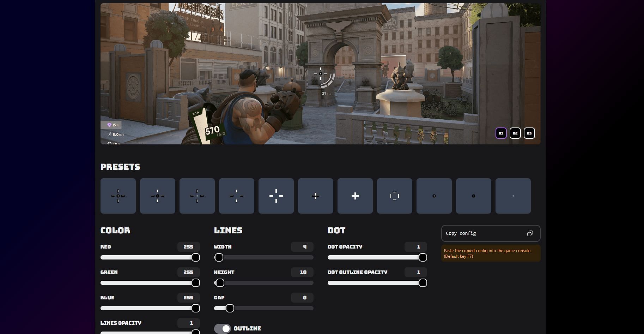Switch preview to background B3

tap(529, 133)
